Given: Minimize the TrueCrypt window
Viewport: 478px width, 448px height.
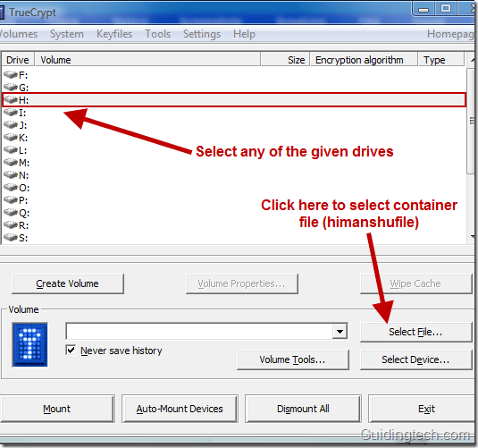Looking at the screenshot, I should pyautogui.click(x=423, y=9).
